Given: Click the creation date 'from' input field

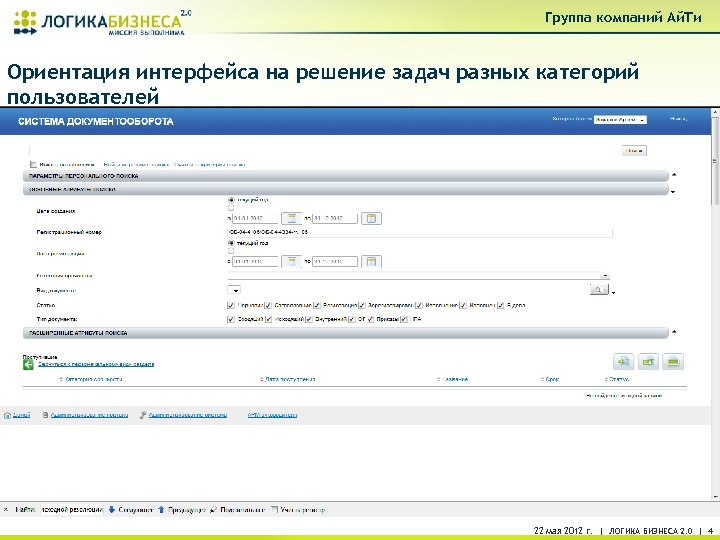Looking at the screenshot, I should click(255, 218).
